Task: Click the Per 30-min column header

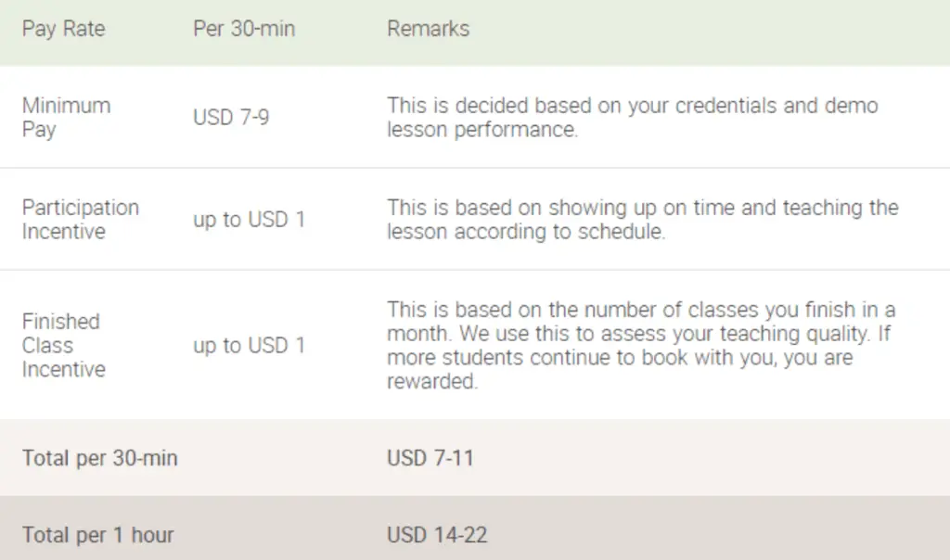Action: pyautogui.click(x=244, y=29)
